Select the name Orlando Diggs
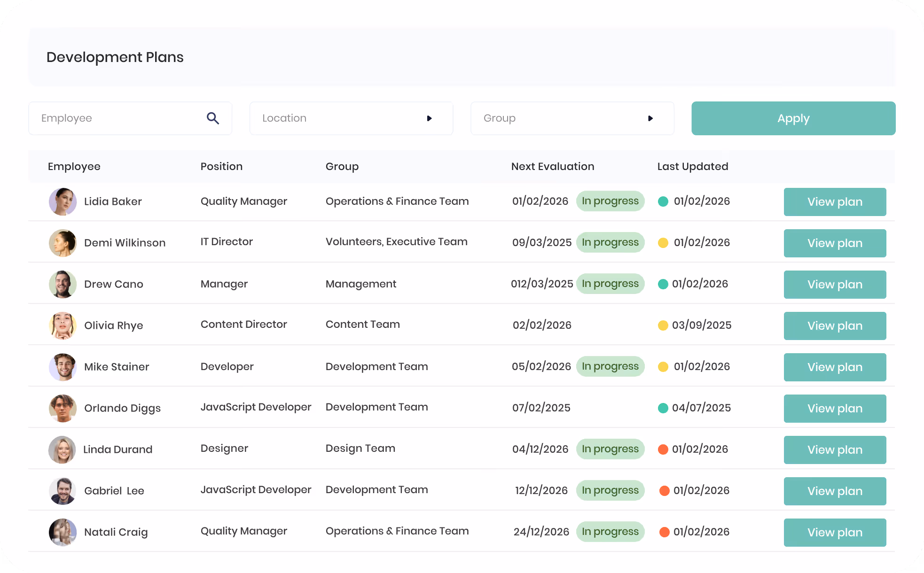Image resolution: width=924 pixels, height=573 pixels. (122, 408)
